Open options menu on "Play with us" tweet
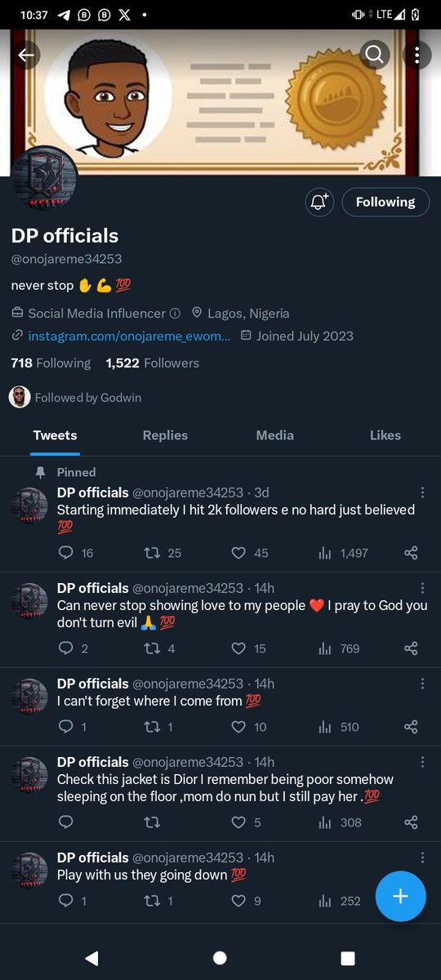The height and width of the screenshot is (980, 441). 422,857
